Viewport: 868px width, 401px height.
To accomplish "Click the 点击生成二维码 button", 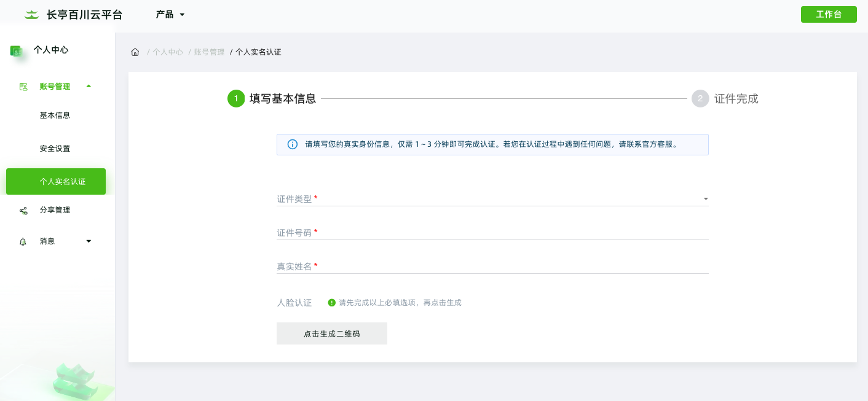I will pos(331,333).
